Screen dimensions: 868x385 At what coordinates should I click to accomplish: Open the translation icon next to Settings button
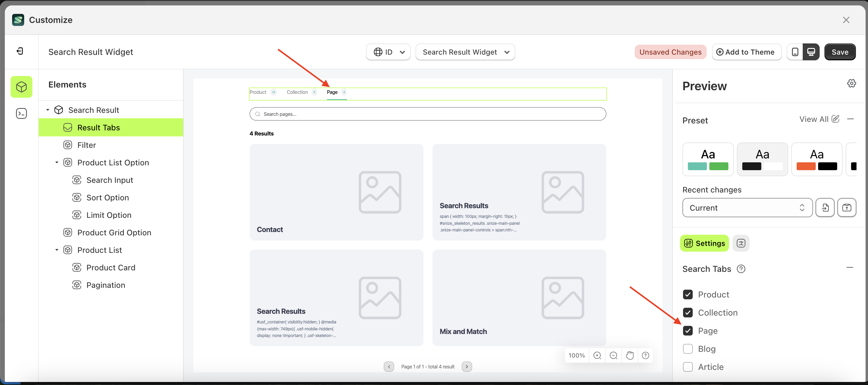click(x=741, y=243)
